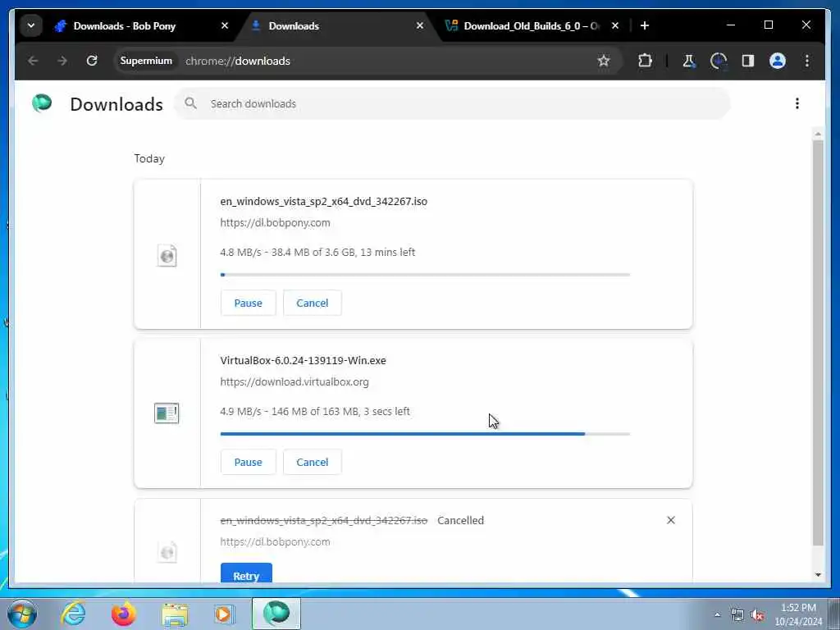Open the Downloads page more actions menu
The height and width of the screenshot is (630, 840).
click(797, 103)
